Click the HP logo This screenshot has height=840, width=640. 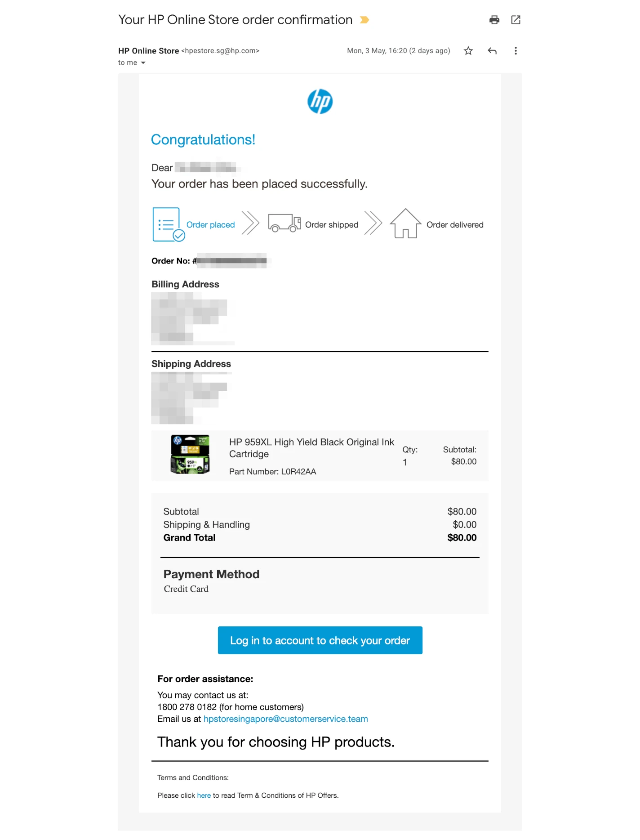coord(320,102)
